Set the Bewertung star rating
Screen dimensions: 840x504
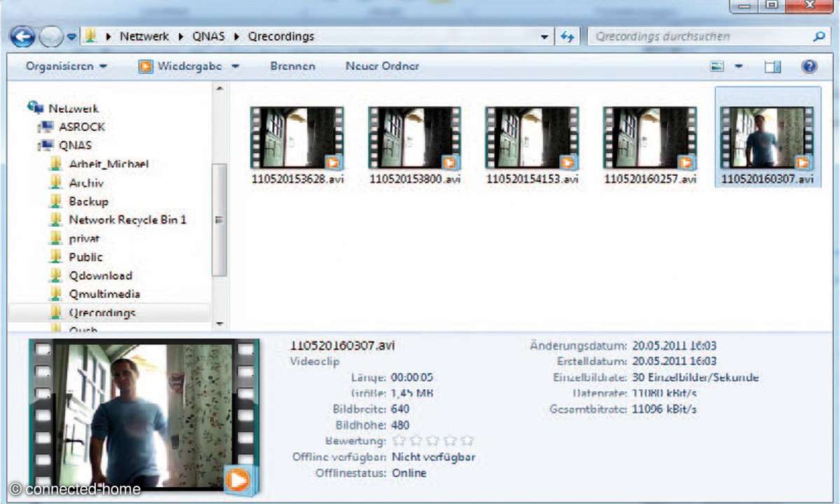(433, 441)
